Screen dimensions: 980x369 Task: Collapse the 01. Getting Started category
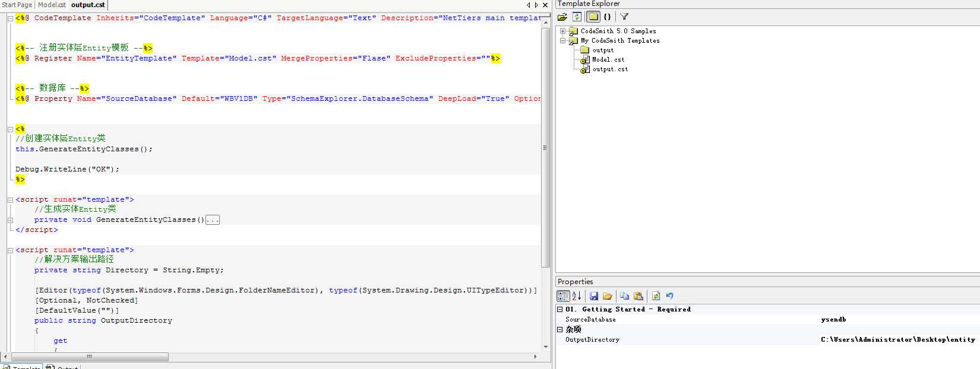(559, 309)
